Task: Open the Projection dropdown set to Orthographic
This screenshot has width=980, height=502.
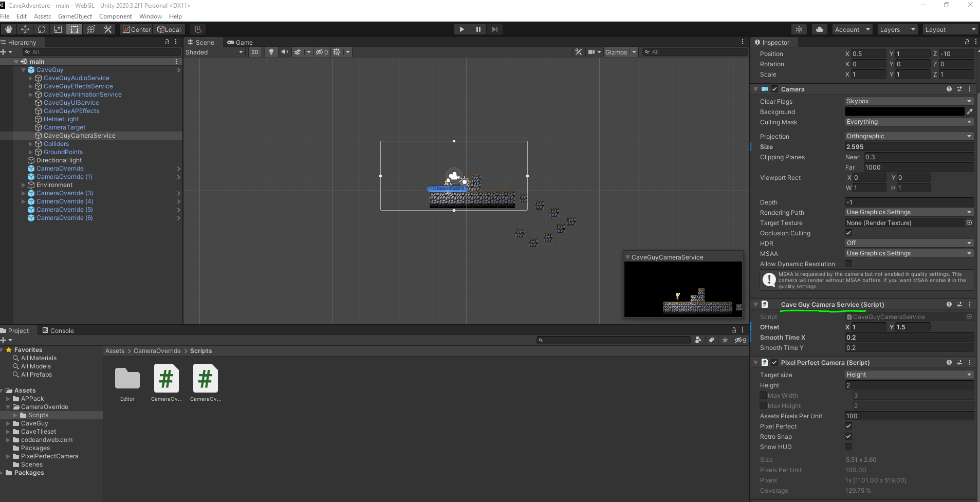Action: click(x=908, y=136)
